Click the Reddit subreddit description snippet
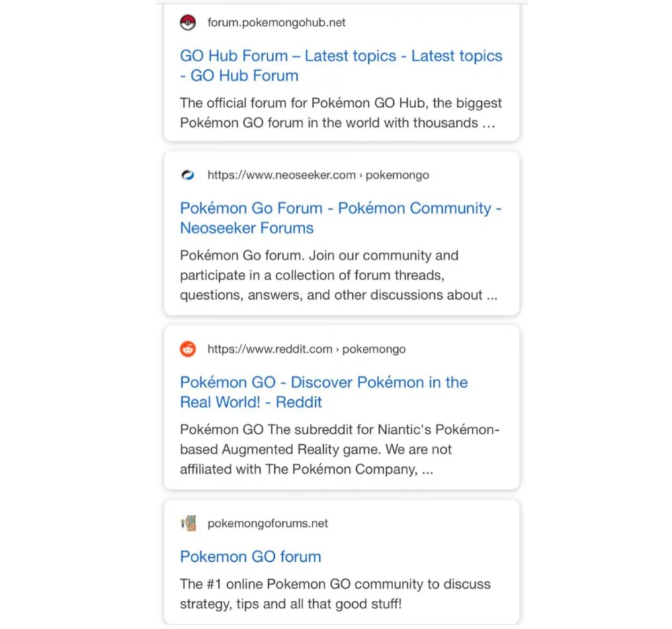Image resolution: width=672 pixels, height=629 pixels. [x=339, y=449]
